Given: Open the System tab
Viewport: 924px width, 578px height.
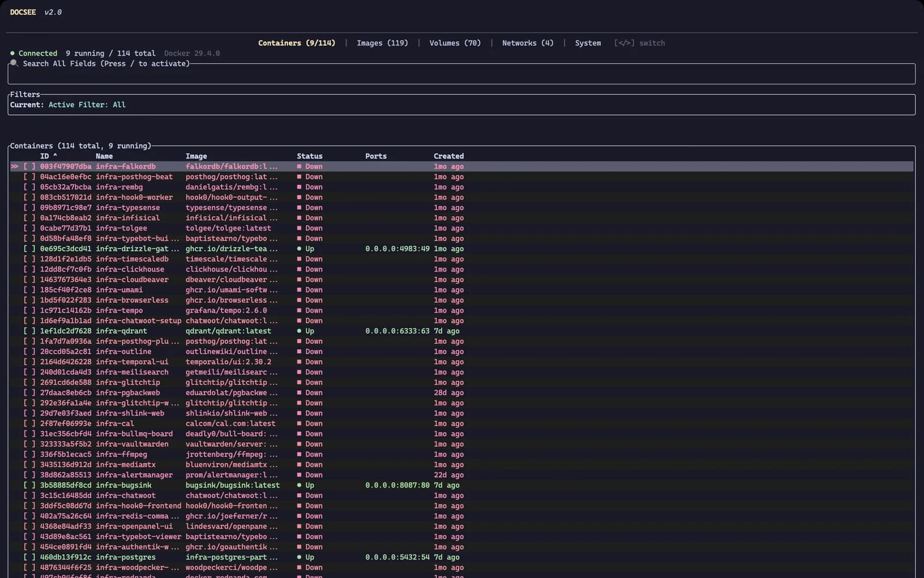Looking at the screenshot, I should (588, 43).
